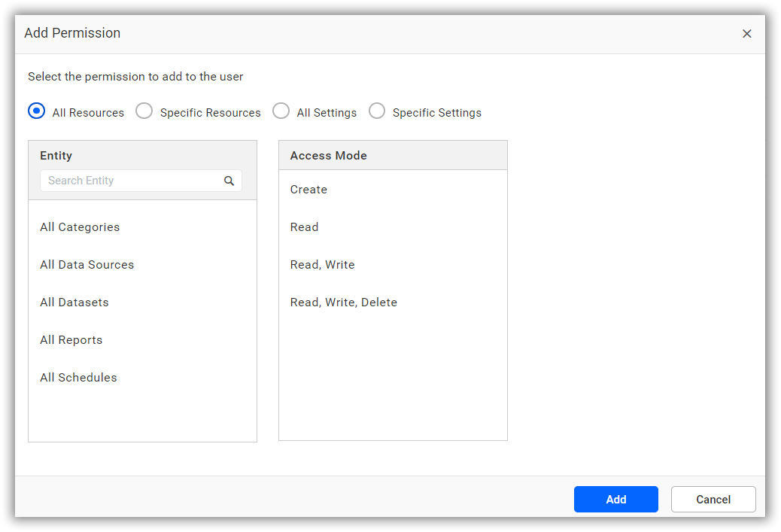
Task: Click the Entity panel header
Action: click(56, 155)
